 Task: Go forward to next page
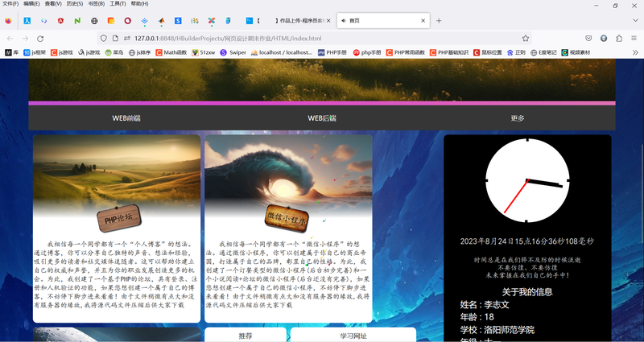pyautogui.click(x=25, y=39)
